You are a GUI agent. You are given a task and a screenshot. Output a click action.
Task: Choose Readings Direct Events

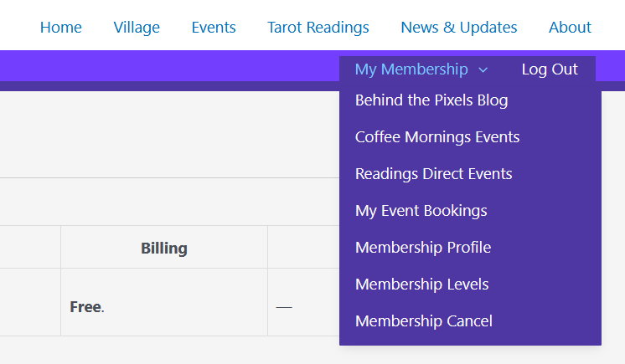tap(434, 174)
